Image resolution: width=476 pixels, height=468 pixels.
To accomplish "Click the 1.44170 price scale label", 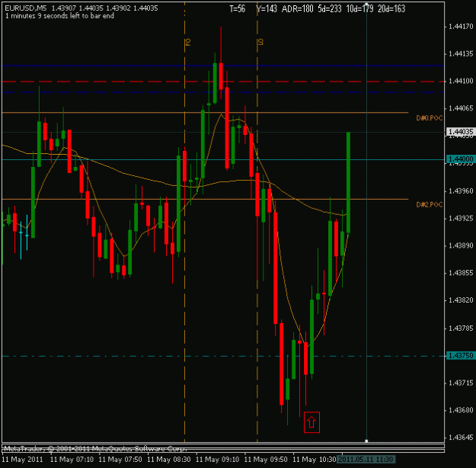I will tap(461, 27).
